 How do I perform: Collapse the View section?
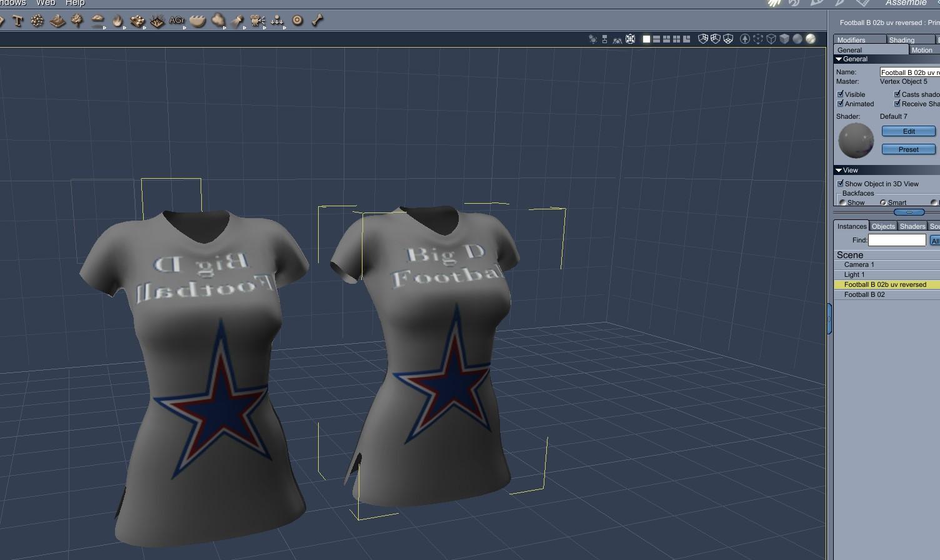839,170
